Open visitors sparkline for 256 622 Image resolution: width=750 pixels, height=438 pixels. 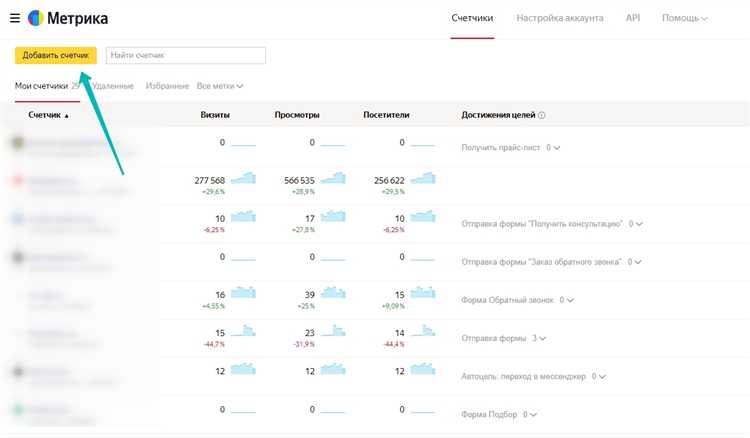(x=423, y=178)
